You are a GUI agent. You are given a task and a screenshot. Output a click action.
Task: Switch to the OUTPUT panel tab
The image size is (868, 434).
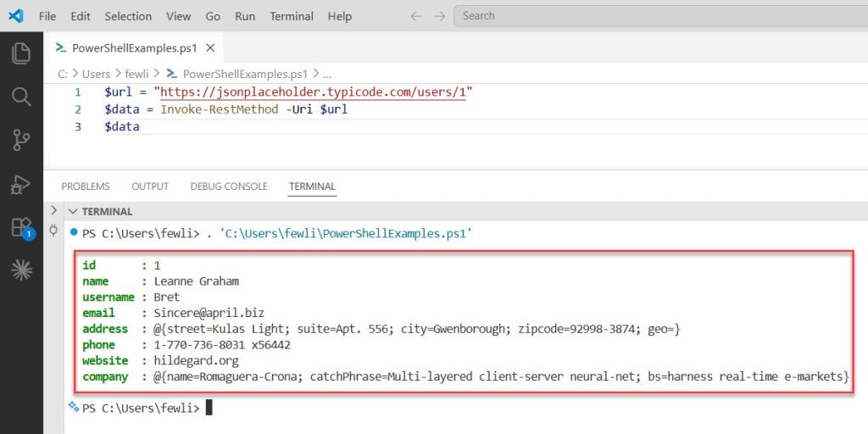[150, 186]
